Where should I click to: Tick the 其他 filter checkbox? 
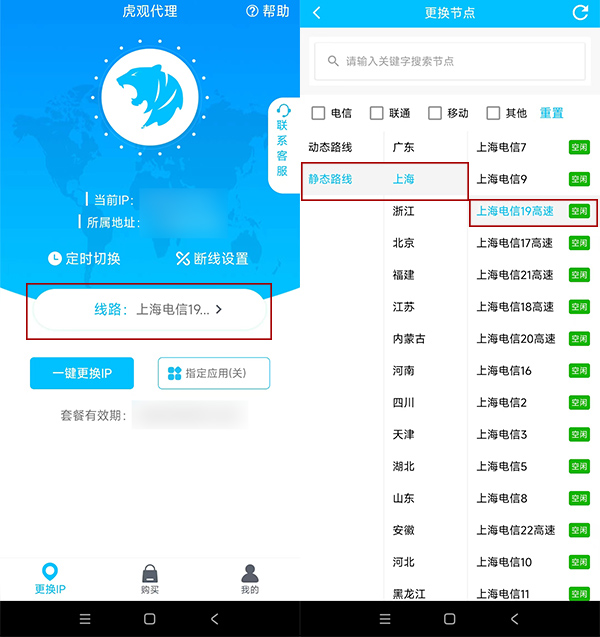[494, 113]
